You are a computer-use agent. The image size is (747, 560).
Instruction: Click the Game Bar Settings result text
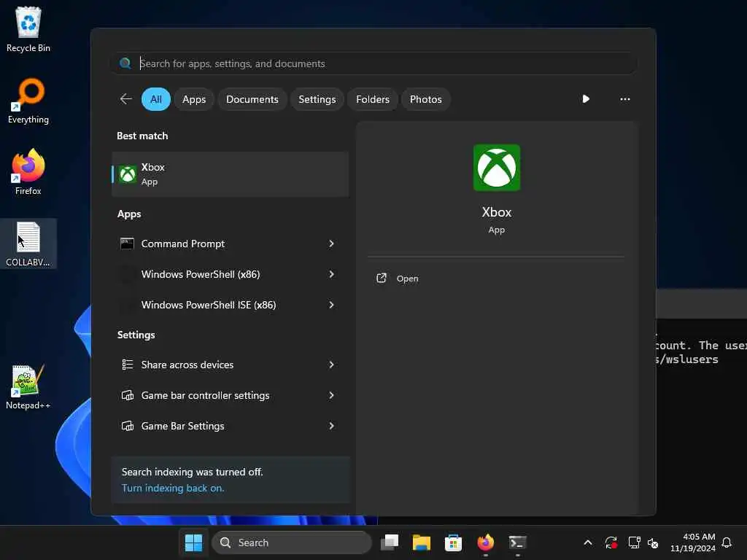182,426
